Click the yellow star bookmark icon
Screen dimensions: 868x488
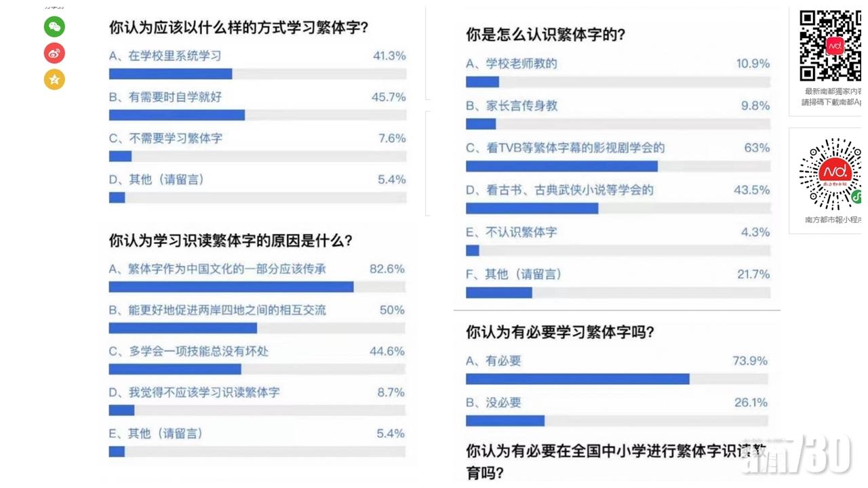54,79
